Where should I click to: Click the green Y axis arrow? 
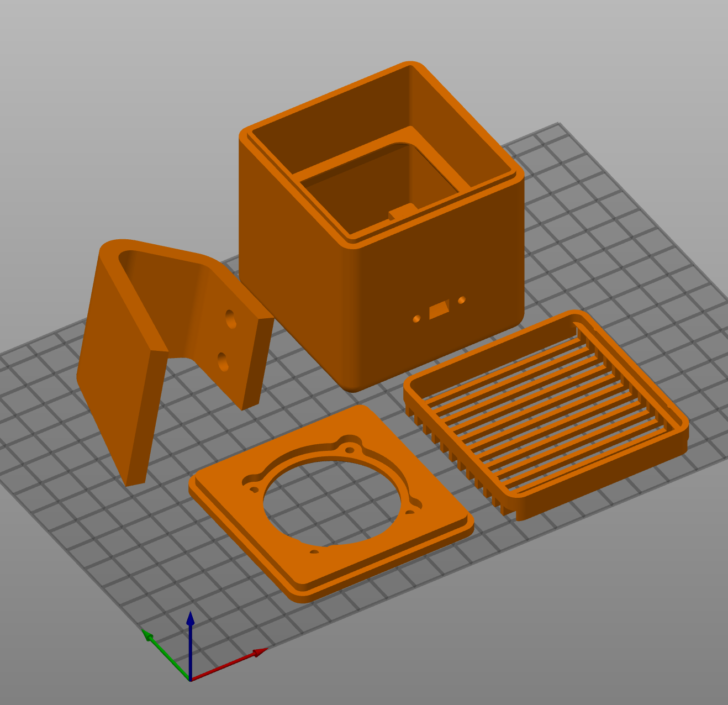[x=165, y=654]
